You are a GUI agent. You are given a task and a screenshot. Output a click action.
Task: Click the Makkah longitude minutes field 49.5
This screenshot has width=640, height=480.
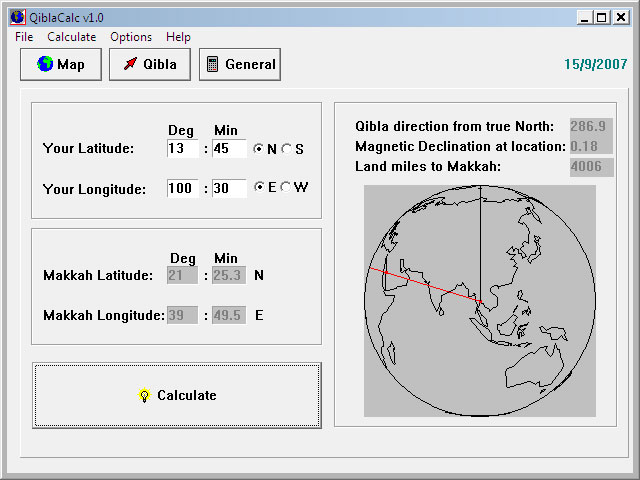(x=229, y=315)
